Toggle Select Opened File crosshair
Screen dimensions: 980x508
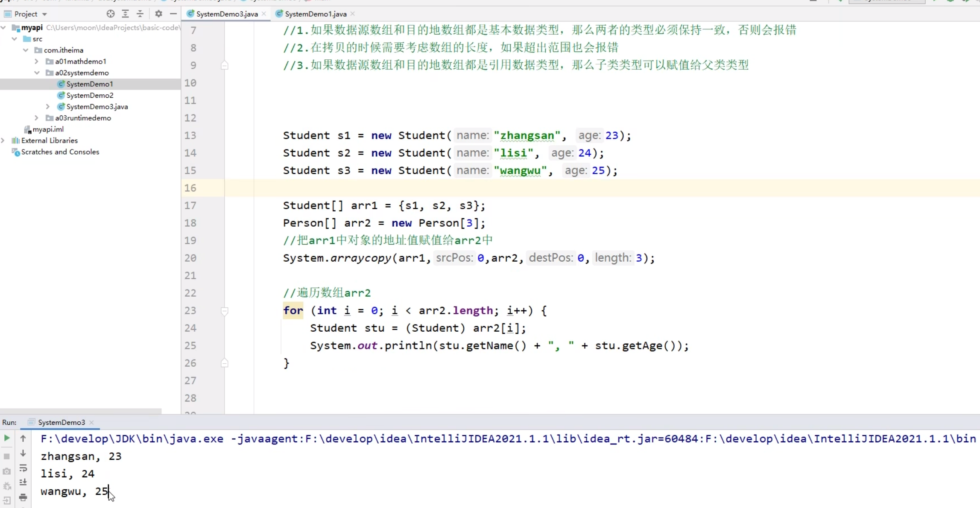pyautogui.click(x=110, y=14)
